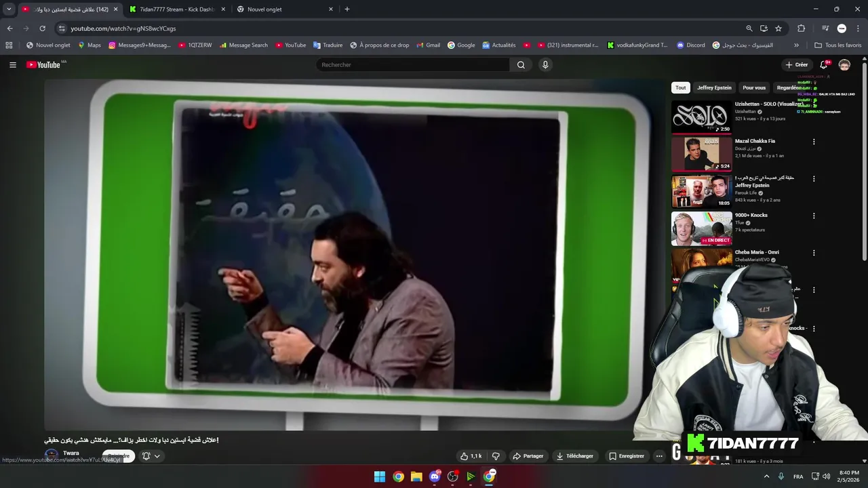This screenshot has width=868, height=488.
Task: Click the Partager button
Action: (x=528, y=456)
